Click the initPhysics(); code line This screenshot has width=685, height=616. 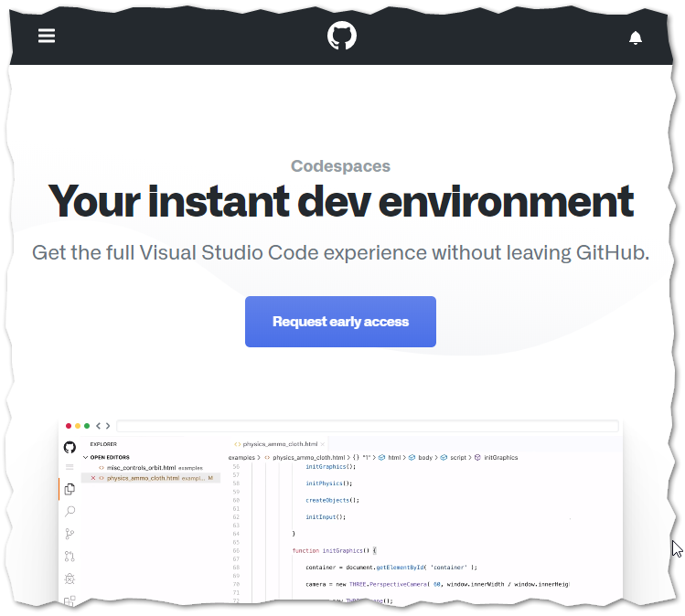pos(328,483)
